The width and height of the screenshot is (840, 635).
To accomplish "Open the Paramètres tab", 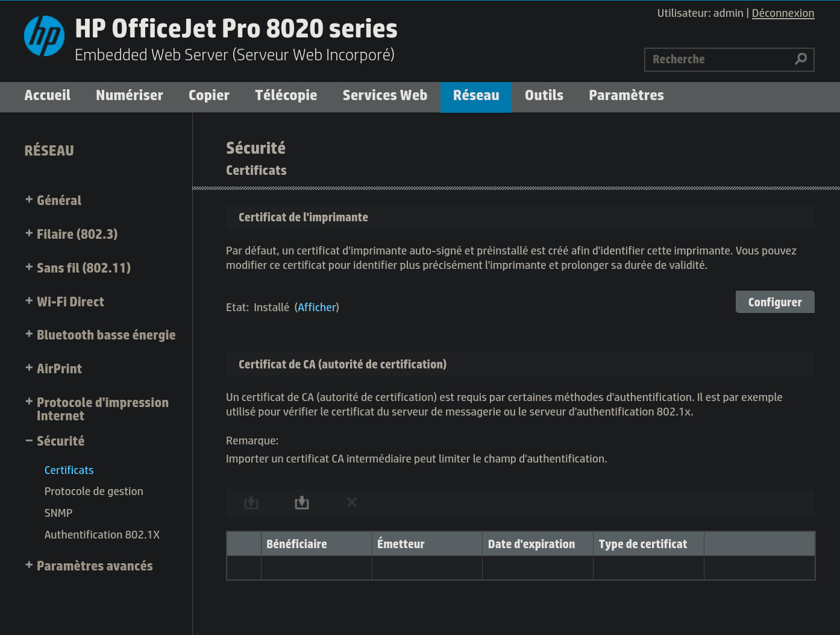I will click(627, 95).
